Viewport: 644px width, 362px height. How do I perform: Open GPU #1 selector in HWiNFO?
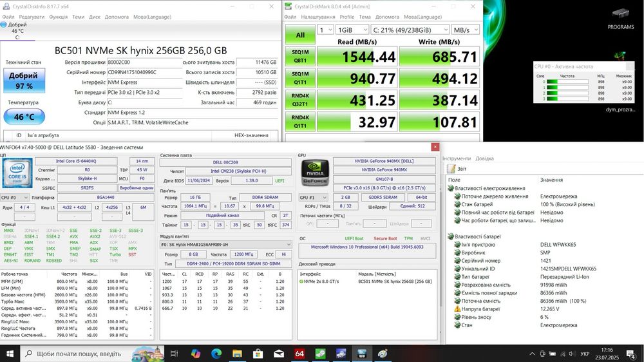click(314, 198)
